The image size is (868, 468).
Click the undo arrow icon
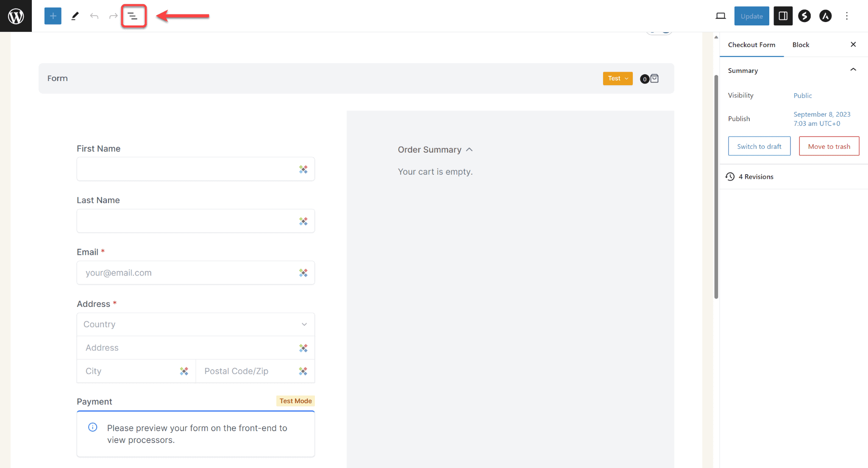coord(94,16)
